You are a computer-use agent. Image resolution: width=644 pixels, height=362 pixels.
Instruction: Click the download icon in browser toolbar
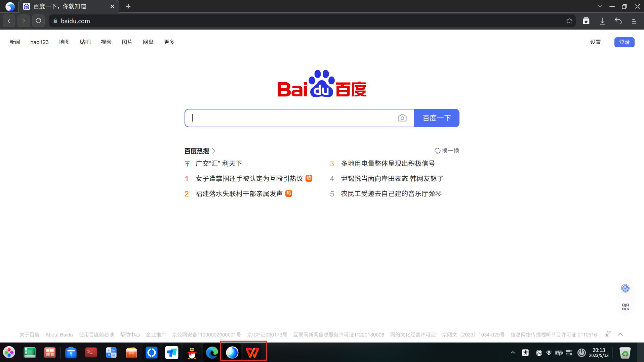(x=602, y=21)
